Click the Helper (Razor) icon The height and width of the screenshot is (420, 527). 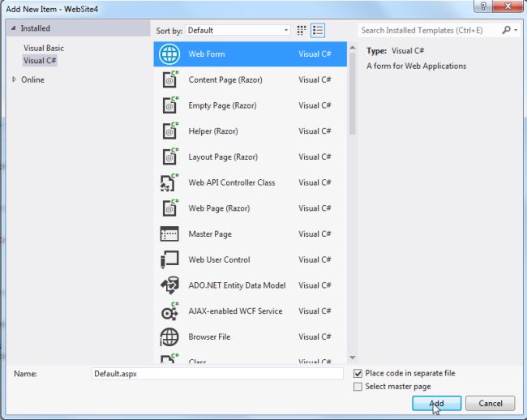click(x=170, y=131)
